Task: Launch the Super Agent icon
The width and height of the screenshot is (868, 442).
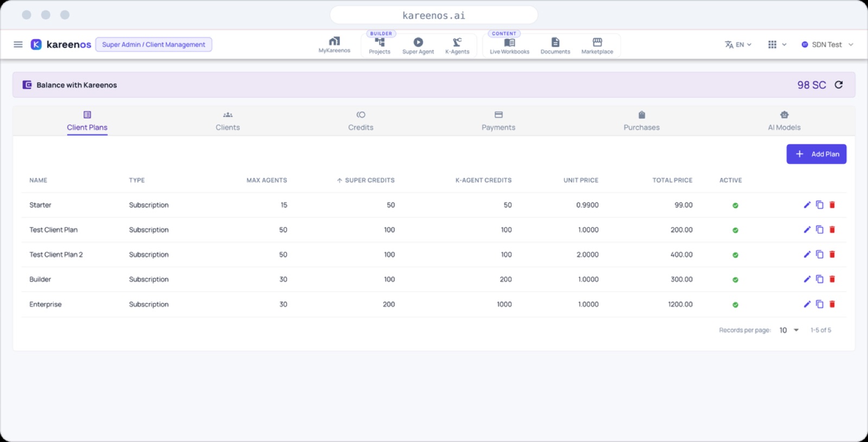Action: tap(418, 46)
